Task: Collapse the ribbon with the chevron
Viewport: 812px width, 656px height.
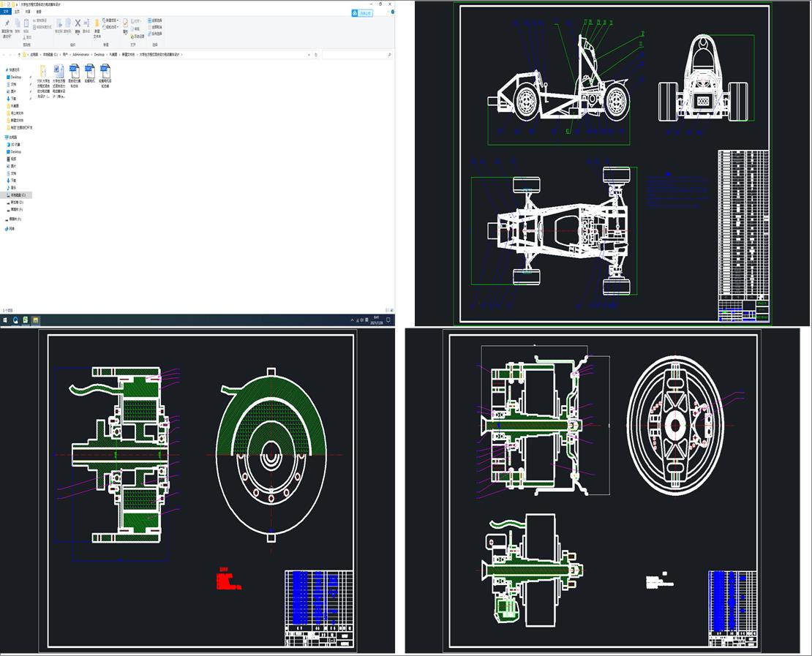Action: 388,12
